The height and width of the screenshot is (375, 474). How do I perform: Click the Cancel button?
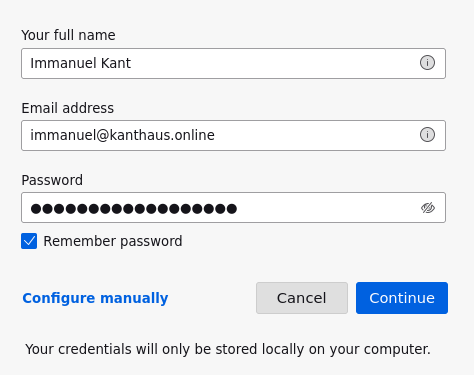pyautogui.click(x=302, y=298)
